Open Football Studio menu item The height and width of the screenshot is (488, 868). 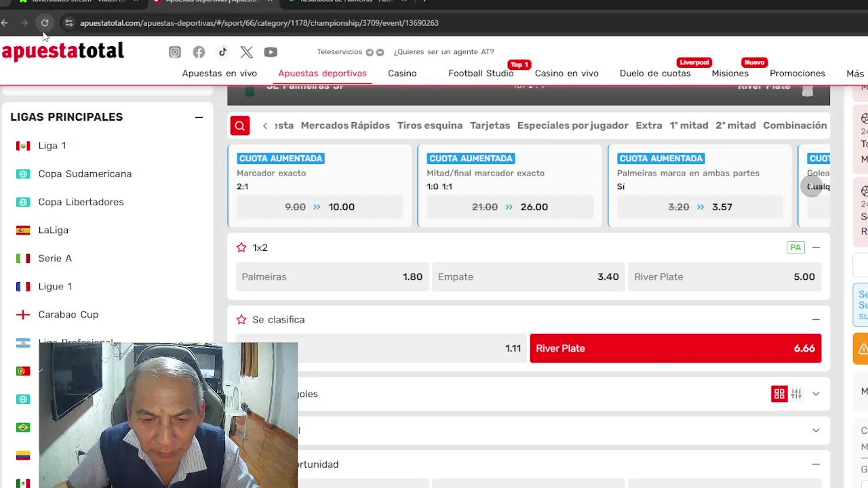(481, 73)
